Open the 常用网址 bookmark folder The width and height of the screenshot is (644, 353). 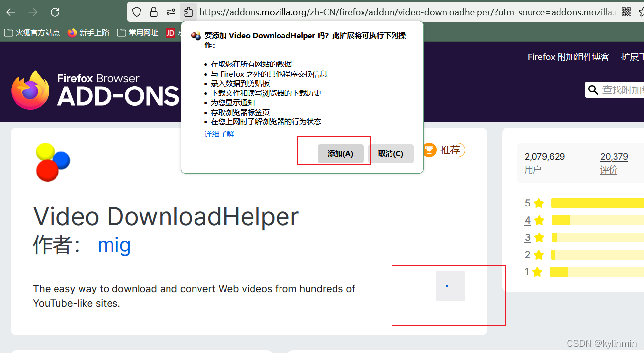pos(138,33)
